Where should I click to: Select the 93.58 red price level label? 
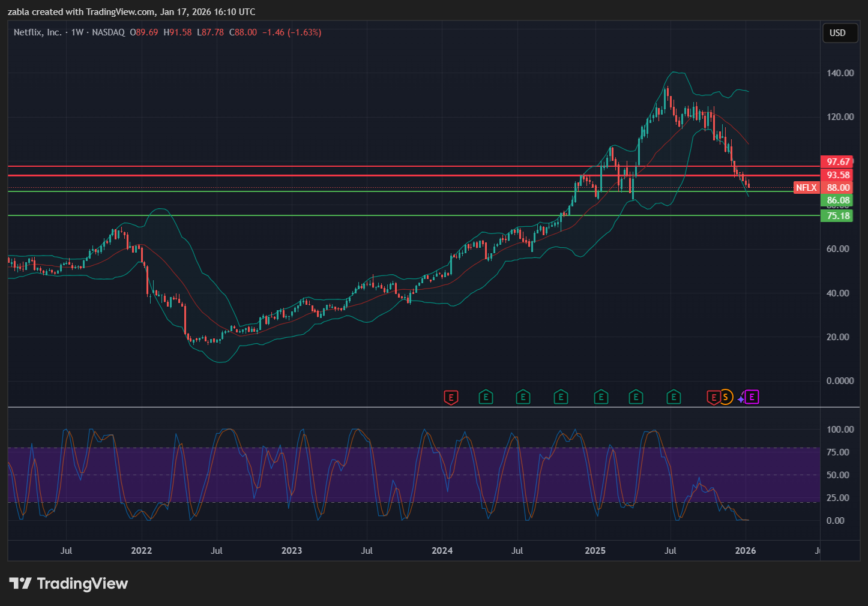pos(838,175)
